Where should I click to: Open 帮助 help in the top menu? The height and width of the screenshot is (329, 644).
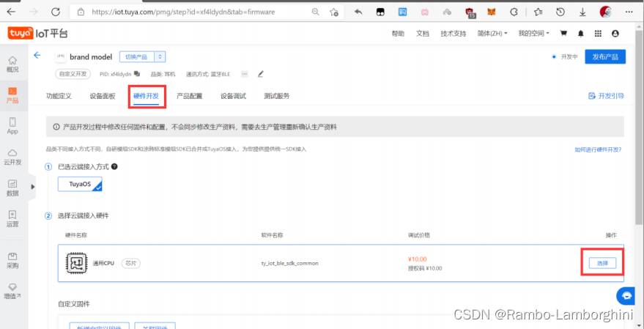coord(398,34)
